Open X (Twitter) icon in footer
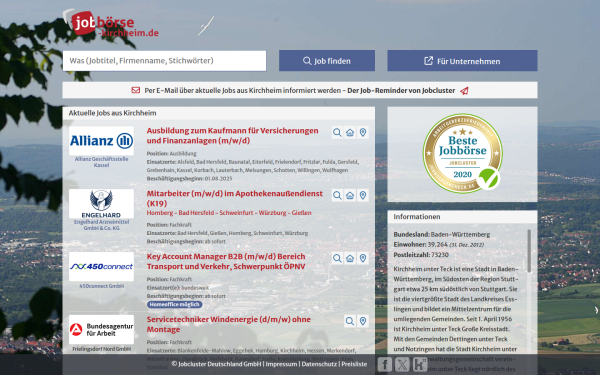Screen dimensions: 600x375 click(402, 364)
